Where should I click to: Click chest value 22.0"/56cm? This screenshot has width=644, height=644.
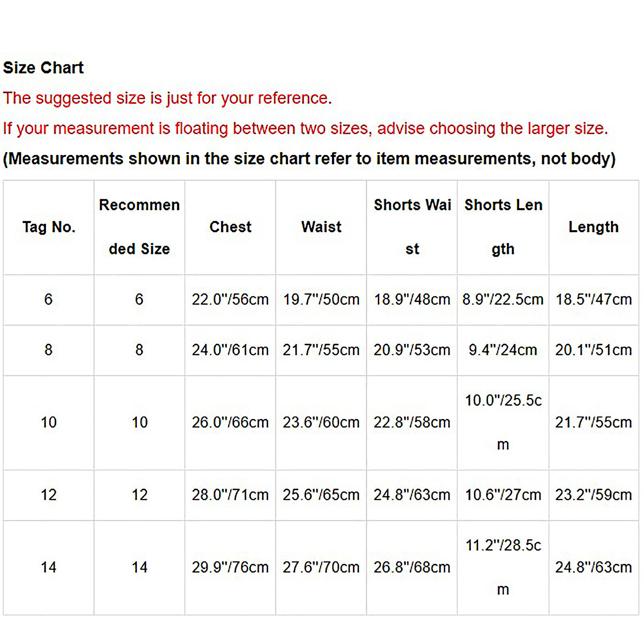point(230,300)
